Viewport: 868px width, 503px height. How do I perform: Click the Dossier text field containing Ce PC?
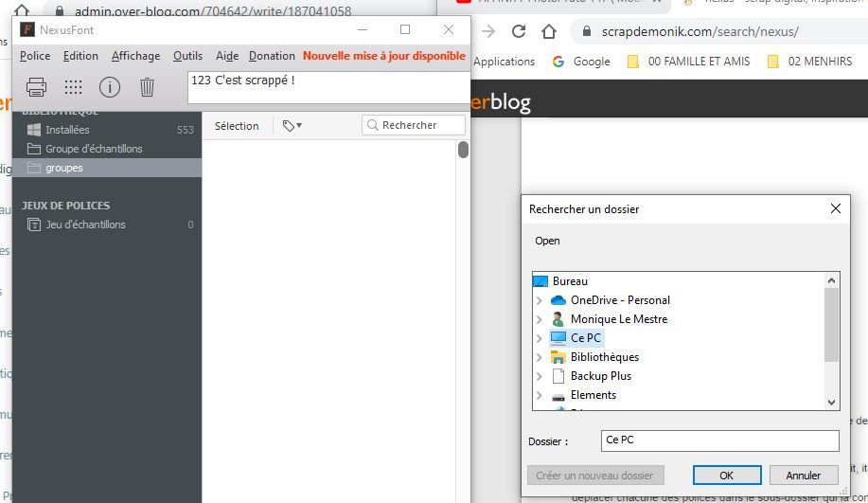[x=719, y=440]
